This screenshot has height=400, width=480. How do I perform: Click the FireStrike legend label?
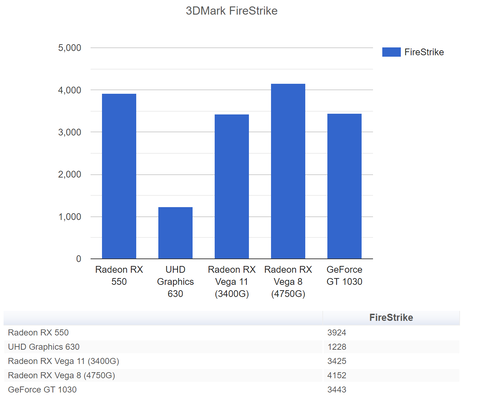[424, 52]
